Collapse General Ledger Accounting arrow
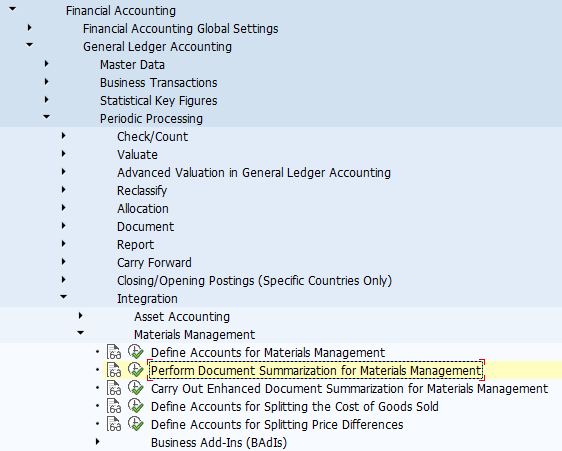 (x=29, y=45)
